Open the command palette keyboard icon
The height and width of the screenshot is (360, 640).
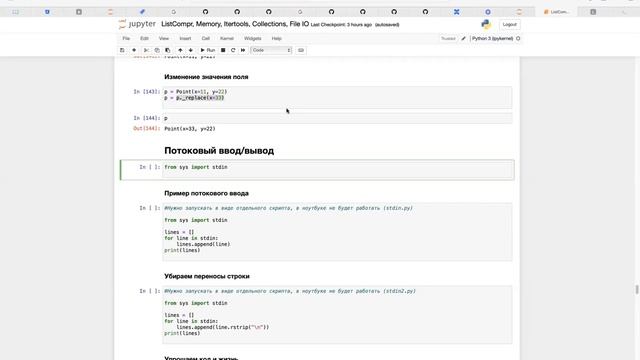pos(301,50)
